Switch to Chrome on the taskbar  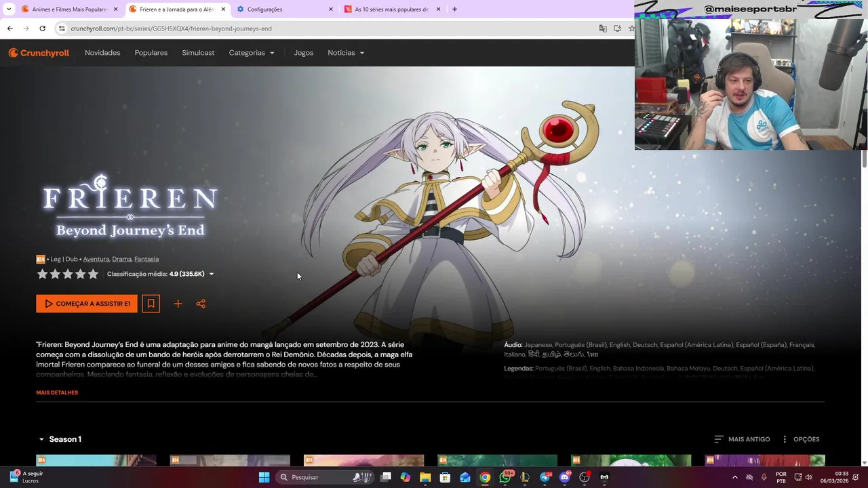(x=485, y=477)
